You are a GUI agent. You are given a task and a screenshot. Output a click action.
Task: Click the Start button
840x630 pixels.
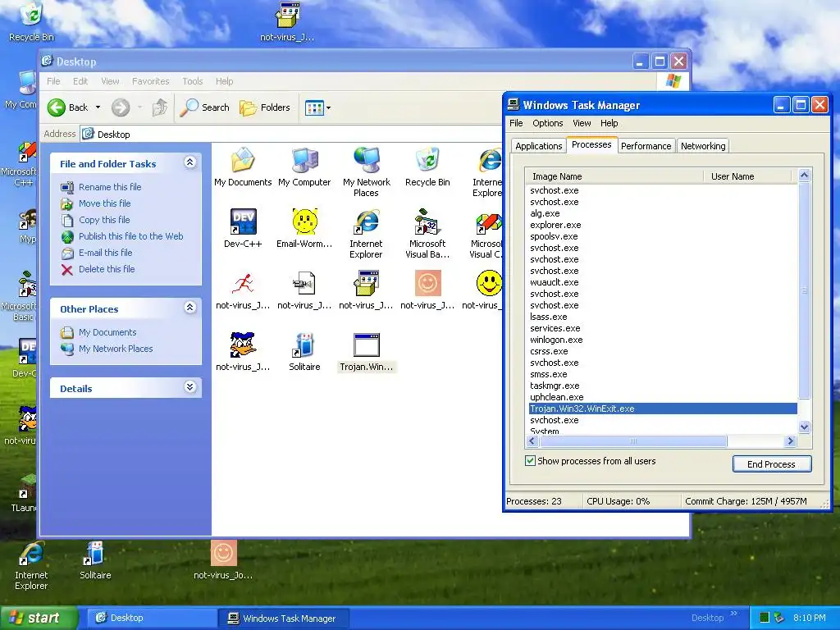(x=39, y=618)
